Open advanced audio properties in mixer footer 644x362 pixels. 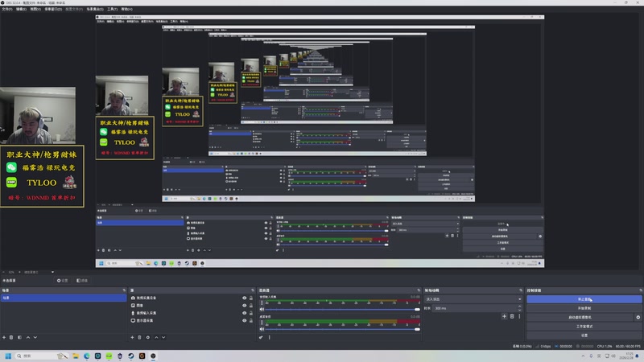pyautogui.click(x=261, y=337)
